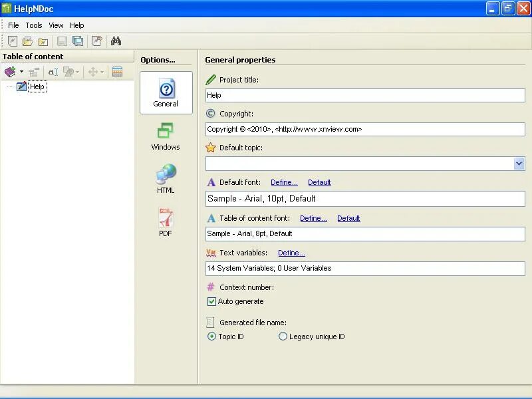Open the View menu
The height and width of the screenshot is (399, 532).
pos(56,25)
